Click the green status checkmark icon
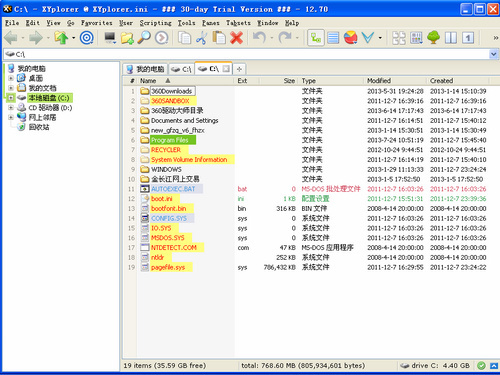The image size is (500, 375). pyautogui.click(x=481, y=366)
